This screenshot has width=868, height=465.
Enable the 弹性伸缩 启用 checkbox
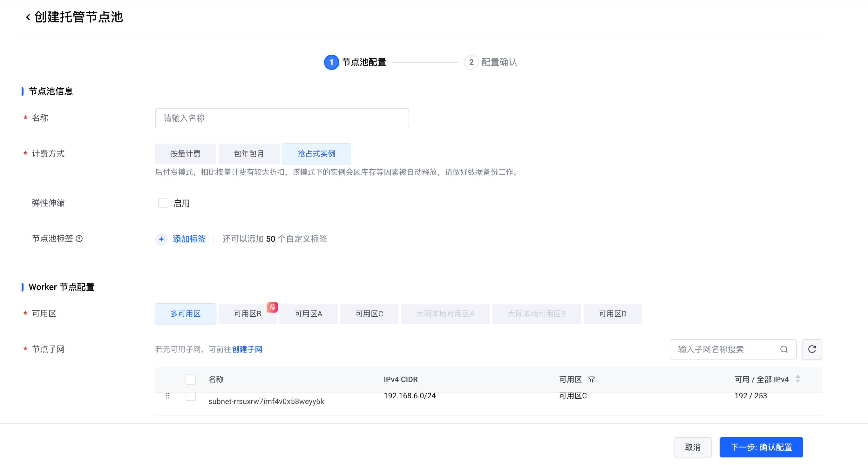[x=163, y=203]
